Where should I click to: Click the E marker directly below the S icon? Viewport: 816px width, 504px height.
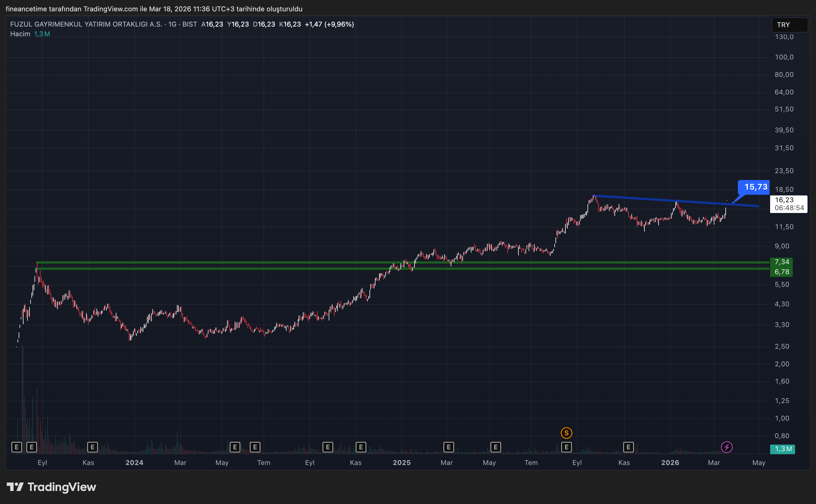point(566,447)
